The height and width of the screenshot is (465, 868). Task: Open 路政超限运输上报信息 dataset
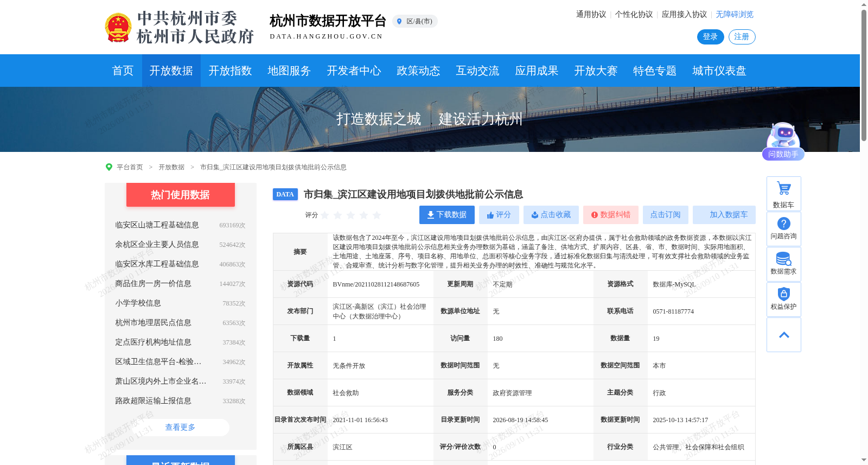pos(153,401)
